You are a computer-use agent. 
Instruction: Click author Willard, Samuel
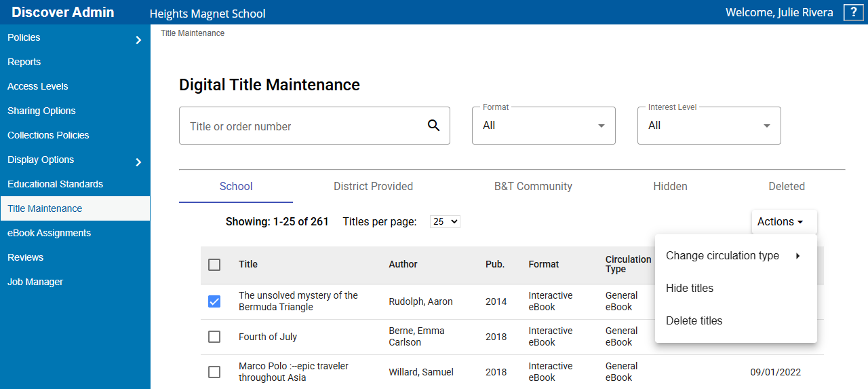click(421, 372)
